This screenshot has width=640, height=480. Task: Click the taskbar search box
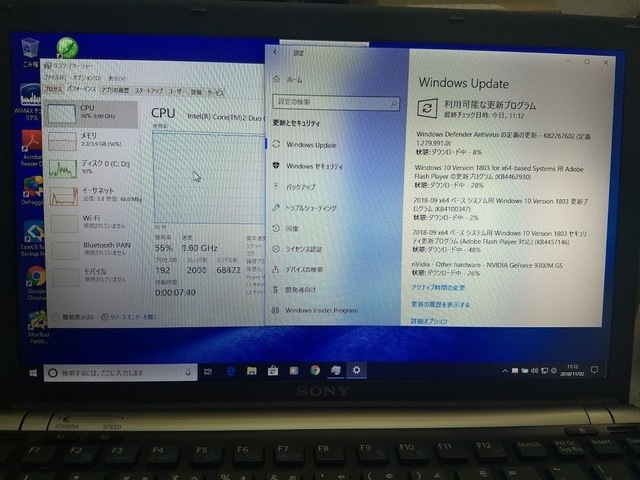120,373
